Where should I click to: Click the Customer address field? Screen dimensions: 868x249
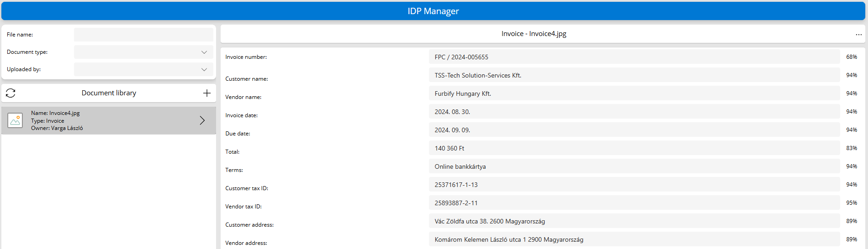(634, 221)
